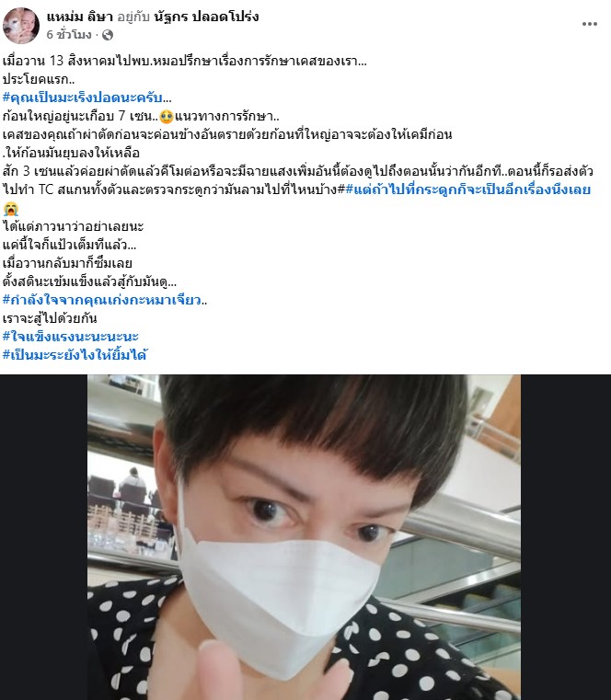Click the globe public privacy icon

(108, 35)
